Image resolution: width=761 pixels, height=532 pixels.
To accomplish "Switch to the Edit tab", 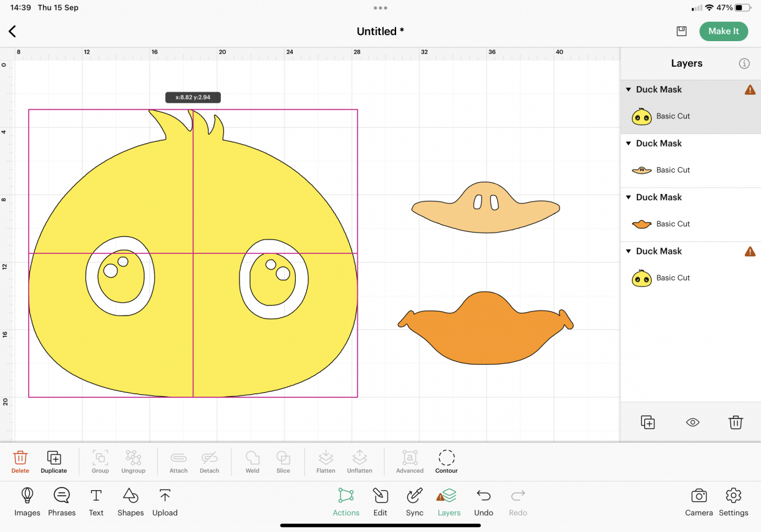I will pyautogui.click(x=380, y=502).
